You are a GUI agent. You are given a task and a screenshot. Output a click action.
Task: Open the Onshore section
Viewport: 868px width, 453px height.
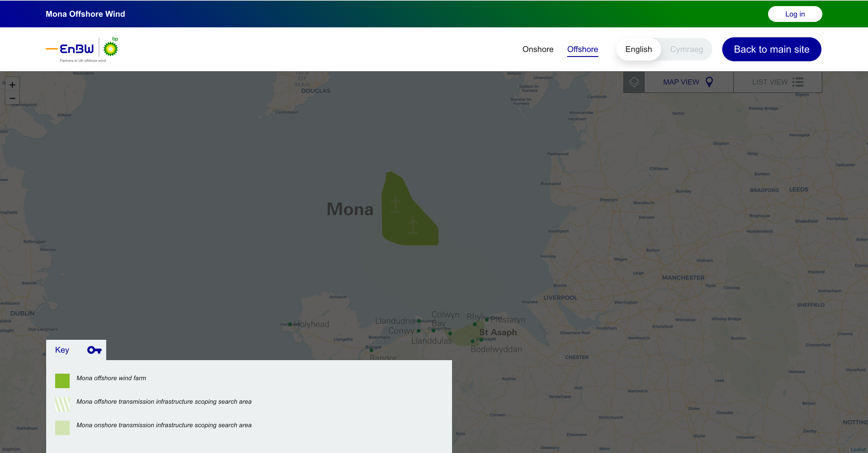(x=538, y=49)
